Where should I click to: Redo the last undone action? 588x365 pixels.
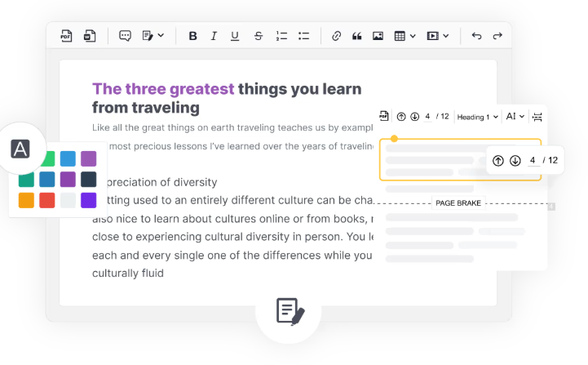(x=497, y=36)
